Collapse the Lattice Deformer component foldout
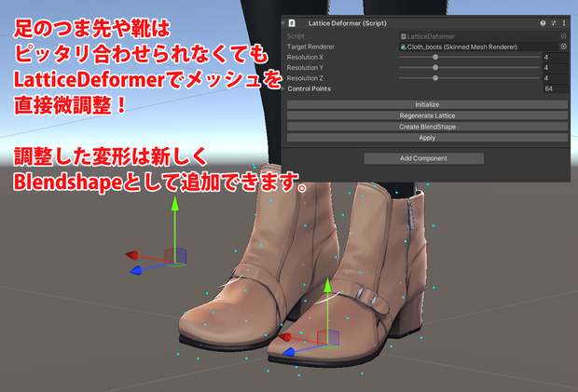Viewport: 578px width, 392px height. point(283,23)
